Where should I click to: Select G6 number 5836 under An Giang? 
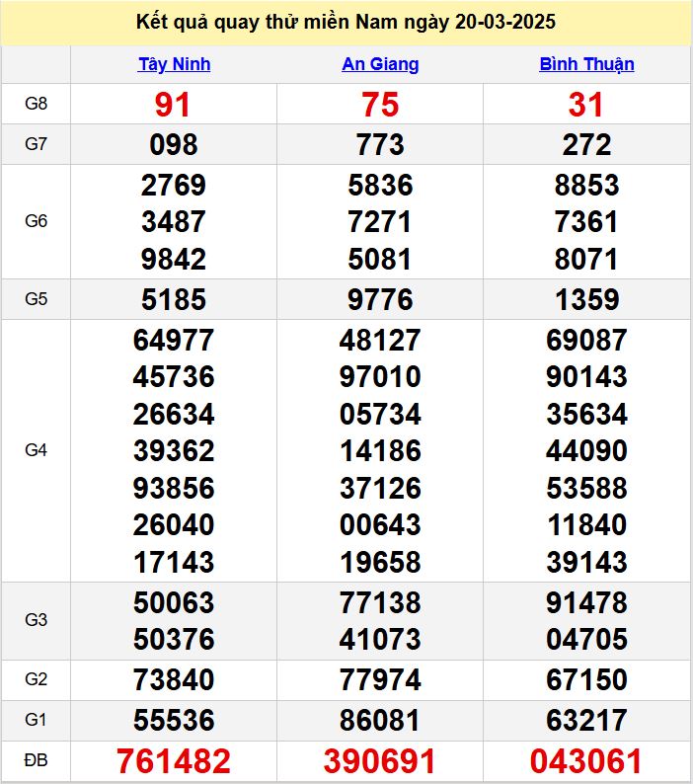coord(380,185)
